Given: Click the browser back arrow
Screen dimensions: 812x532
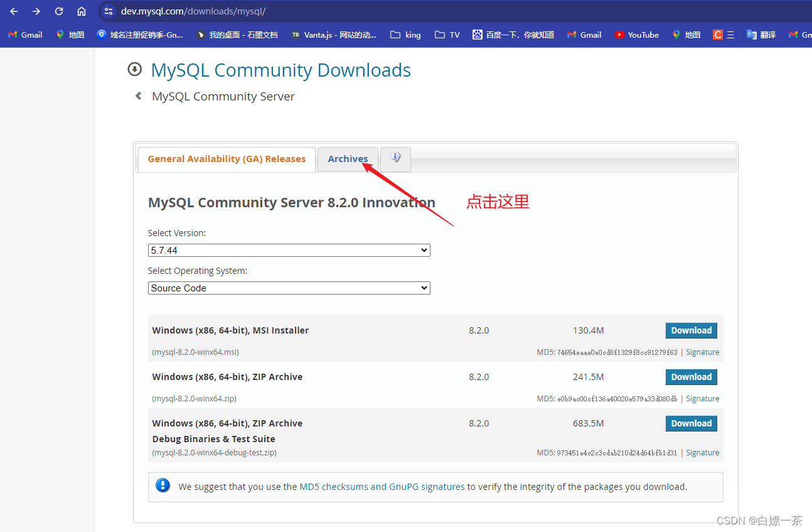Looking at the screenshot, I should point(14,11).
